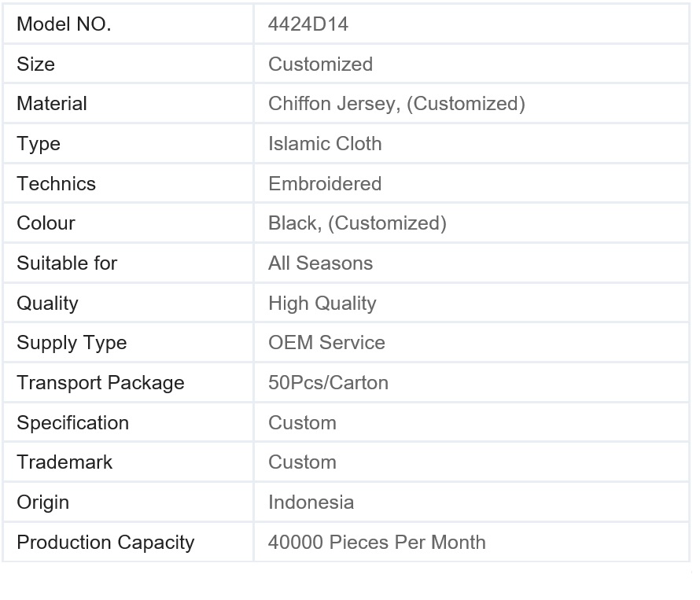Viewport: 700px width, 600px height.
Task: Click the Islamic Cloth type value
Action: click(325, 144)
